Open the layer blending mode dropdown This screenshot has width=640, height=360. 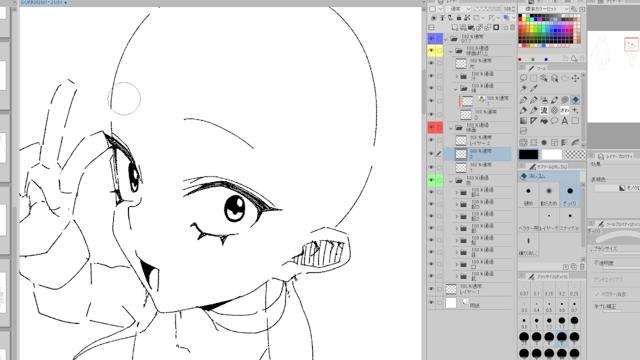[458, 9]
